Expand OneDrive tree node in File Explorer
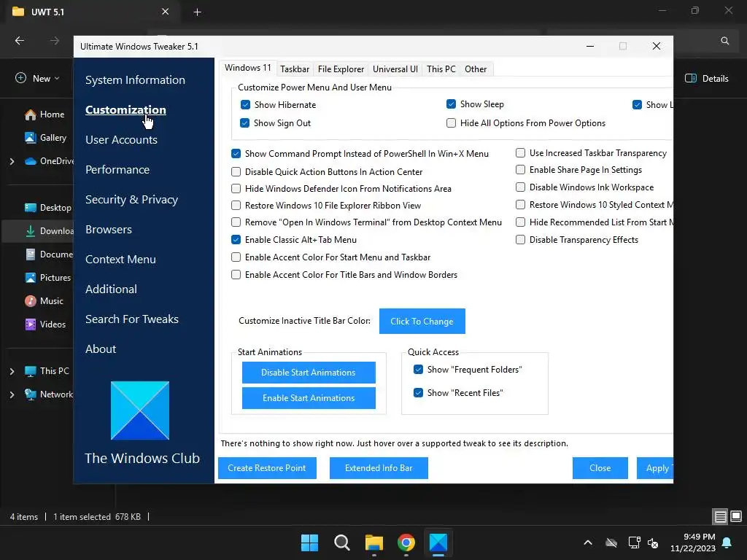Image resolution: width=747 pixels, height=560 pixels. 12,161
